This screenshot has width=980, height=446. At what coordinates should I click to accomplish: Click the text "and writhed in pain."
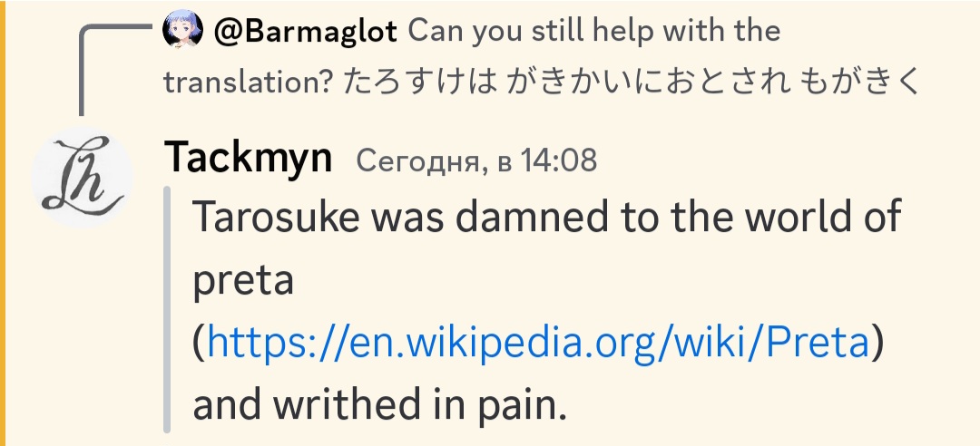click(379, 406)
